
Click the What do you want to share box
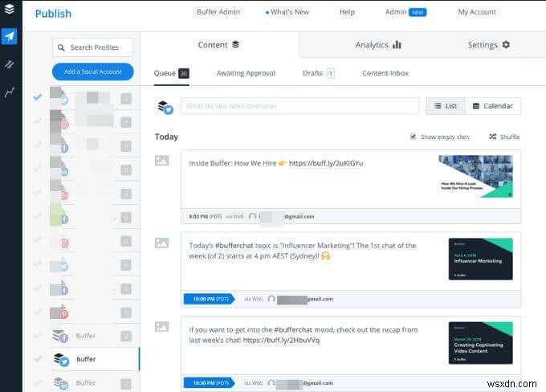click(299, 106)
